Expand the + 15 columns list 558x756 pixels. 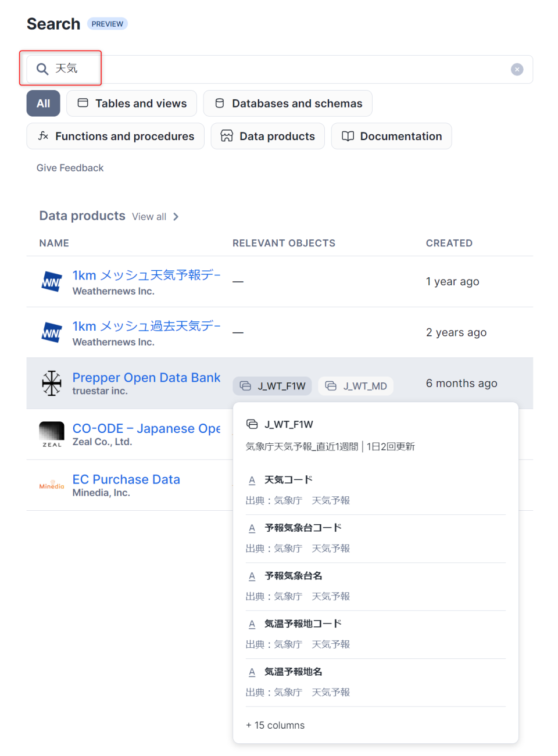tap(275, 725)
